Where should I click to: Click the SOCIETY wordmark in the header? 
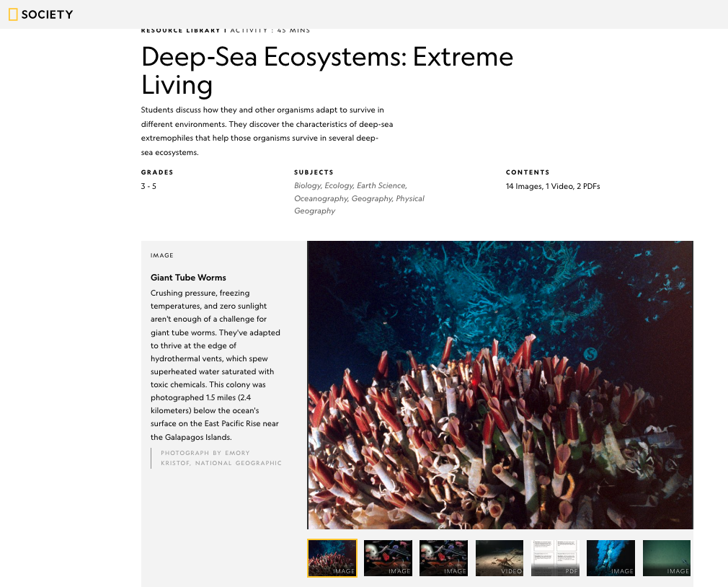pyautogui.click(x=47, y=14)
